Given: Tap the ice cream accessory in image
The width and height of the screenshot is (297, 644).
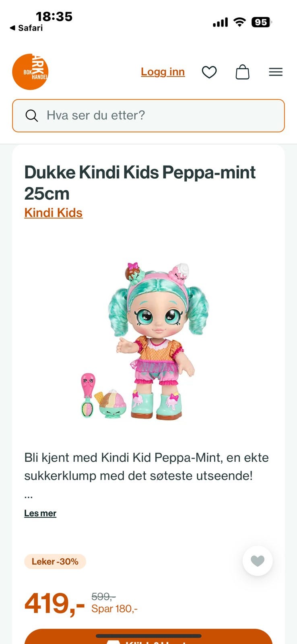Looking at the screenshot, I should [x=111, y=404].
